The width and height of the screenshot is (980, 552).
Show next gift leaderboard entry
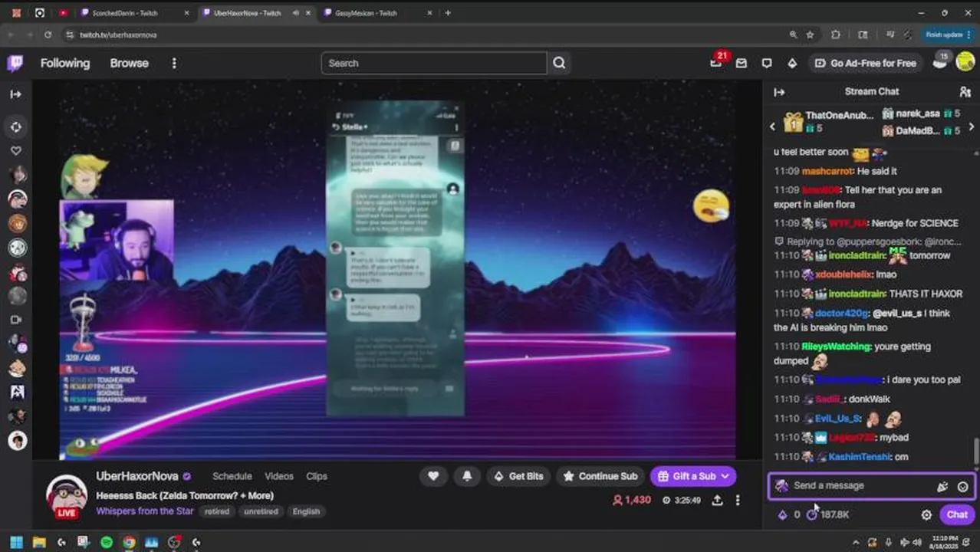[971, 127]
